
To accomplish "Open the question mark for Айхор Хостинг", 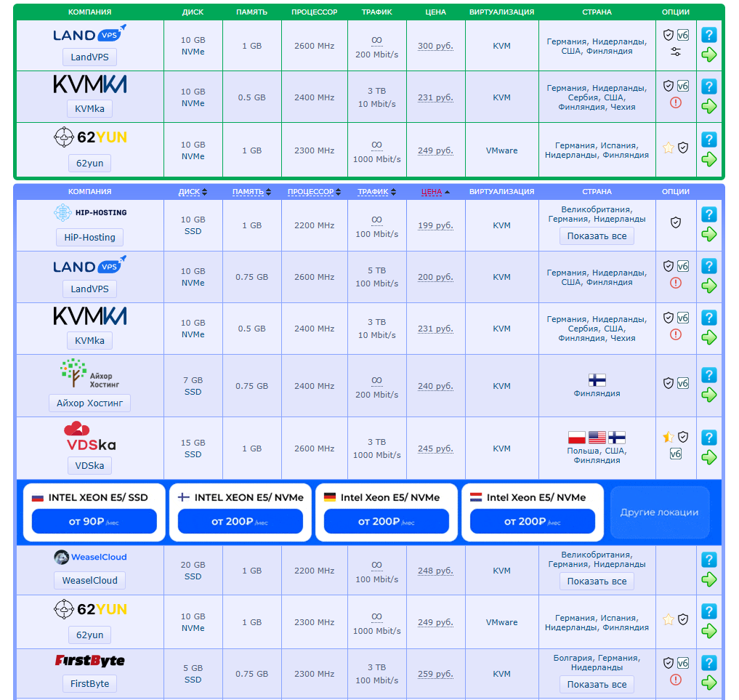I will point(708,375).
